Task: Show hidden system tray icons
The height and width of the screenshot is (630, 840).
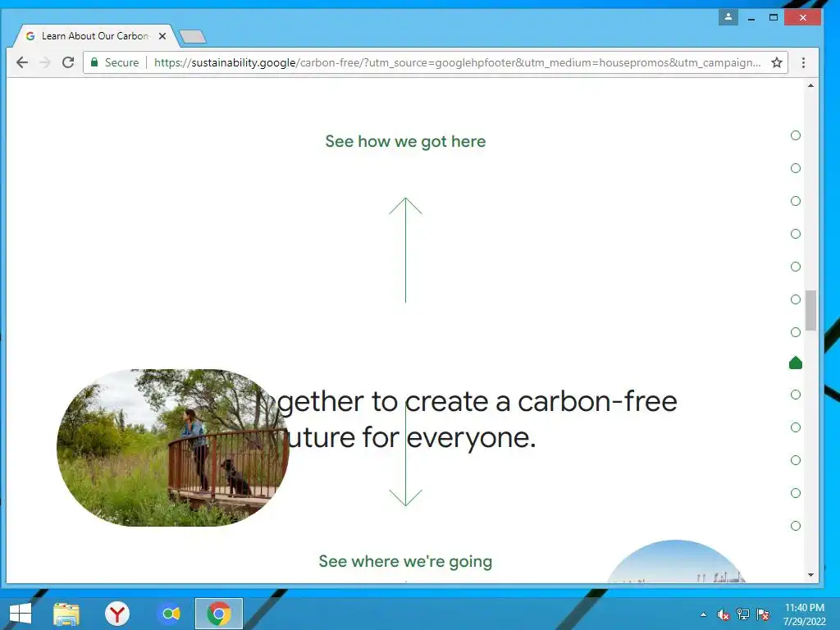Action: (x=703, y=614)
